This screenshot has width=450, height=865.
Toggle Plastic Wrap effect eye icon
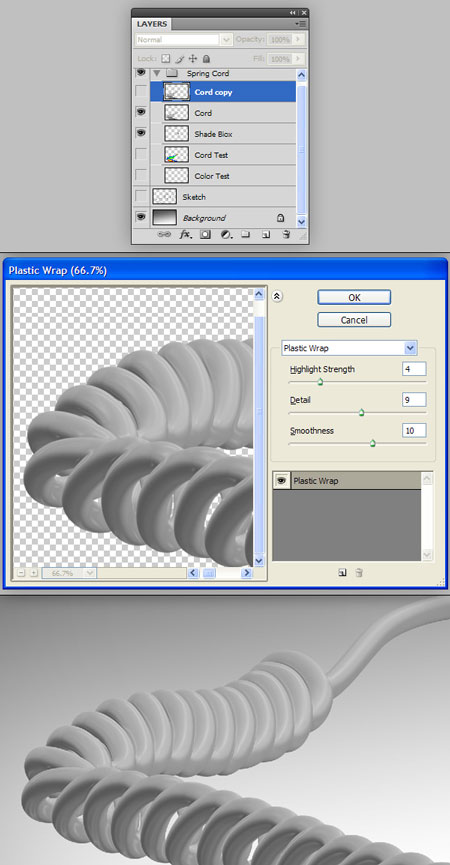[x=282, y=481]
